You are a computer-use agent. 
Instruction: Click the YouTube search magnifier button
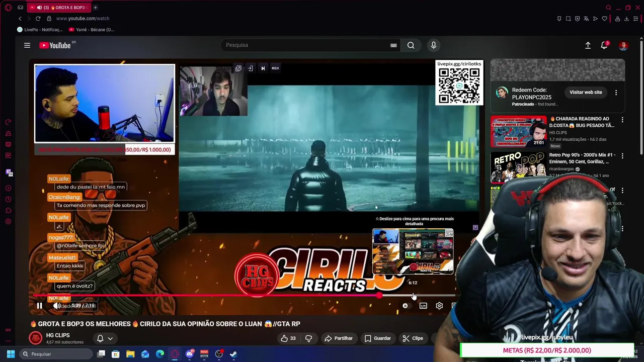coord(411,45)
